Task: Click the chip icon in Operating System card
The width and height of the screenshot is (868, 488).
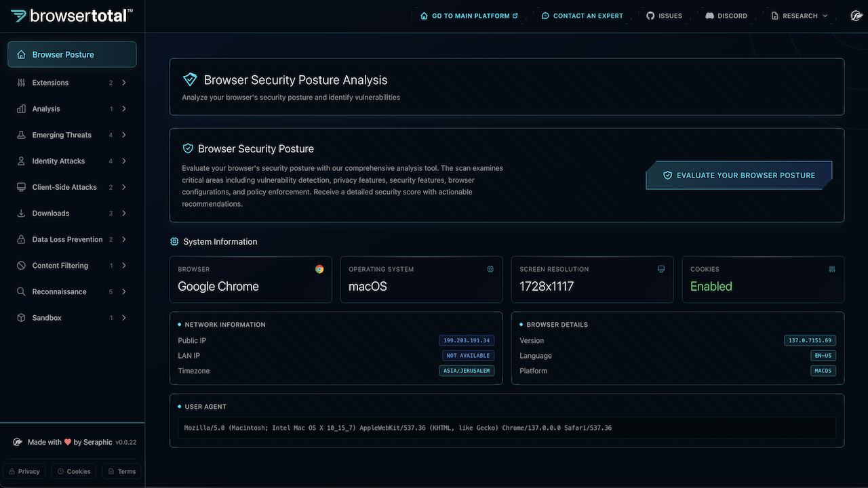Action: 490,269
